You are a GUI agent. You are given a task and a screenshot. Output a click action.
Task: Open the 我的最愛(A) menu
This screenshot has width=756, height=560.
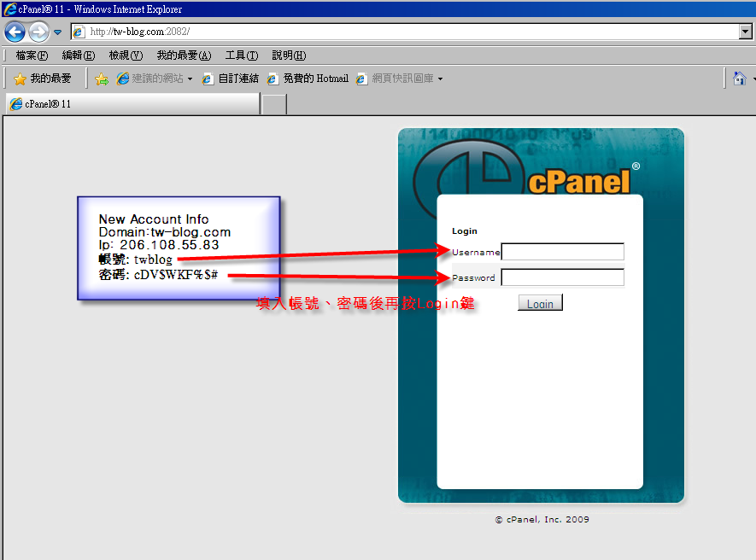pos(185,55)
